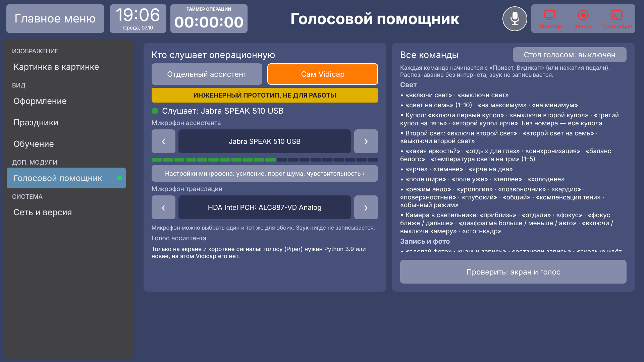Click the green listening status dot
Image resolution: width=644 pixels, height=362 pixels.
point(155,111)
